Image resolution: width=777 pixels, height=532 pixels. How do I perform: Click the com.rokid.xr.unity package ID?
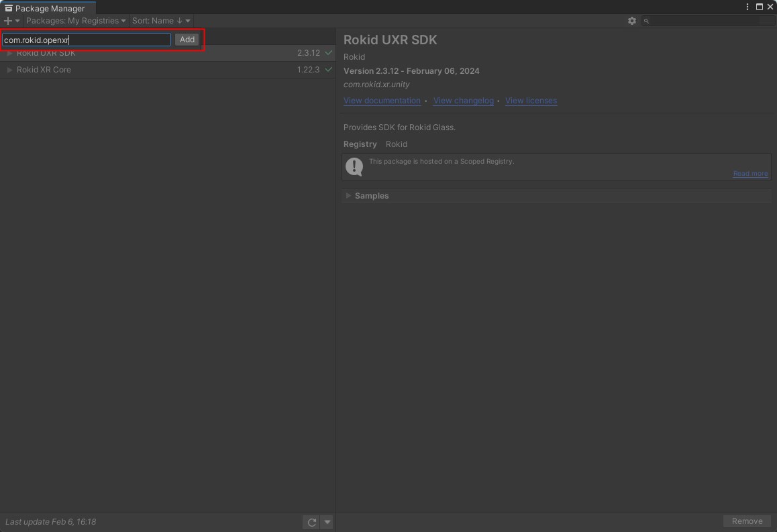(376, 85)
